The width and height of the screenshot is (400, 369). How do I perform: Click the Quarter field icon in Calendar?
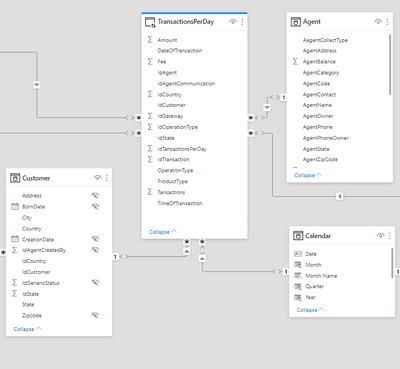pos(298,286)
